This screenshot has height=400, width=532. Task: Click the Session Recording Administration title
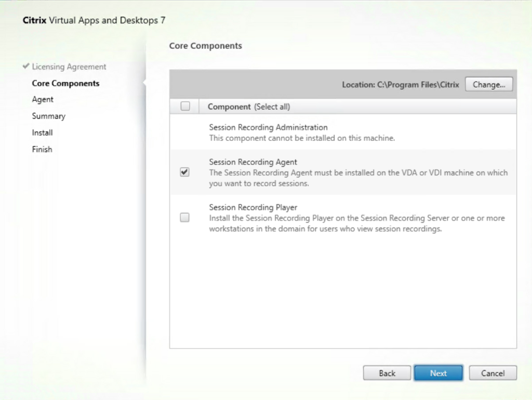268,127
